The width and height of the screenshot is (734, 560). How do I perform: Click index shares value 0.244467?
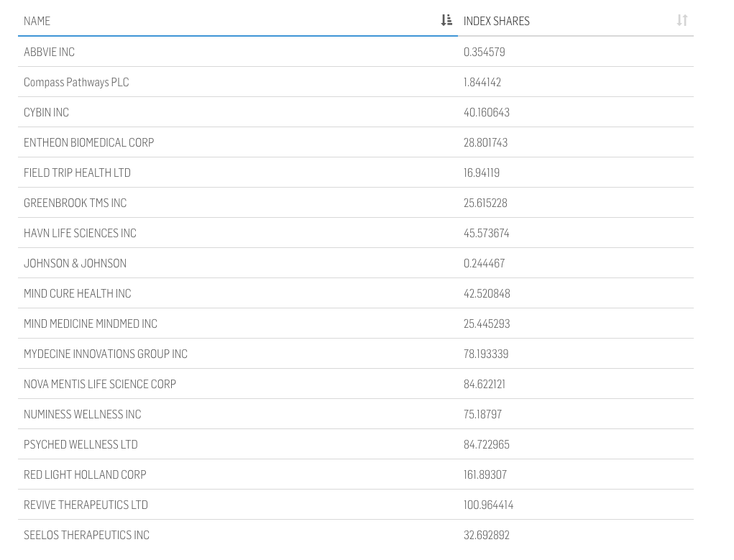pyautogui.click(x=485, y=264)
